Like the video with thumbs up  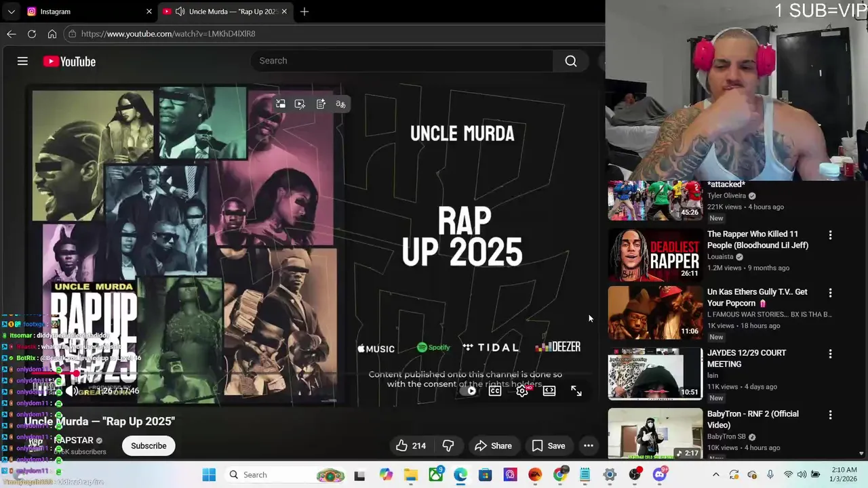coord(411,446)
